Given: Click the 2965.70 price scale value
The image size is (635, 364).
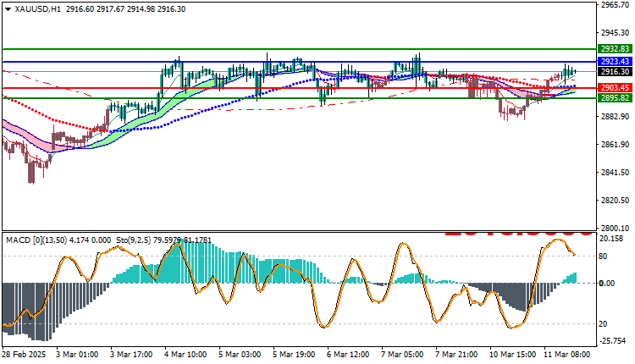Looking at the screenshot, I should (616, 5).
